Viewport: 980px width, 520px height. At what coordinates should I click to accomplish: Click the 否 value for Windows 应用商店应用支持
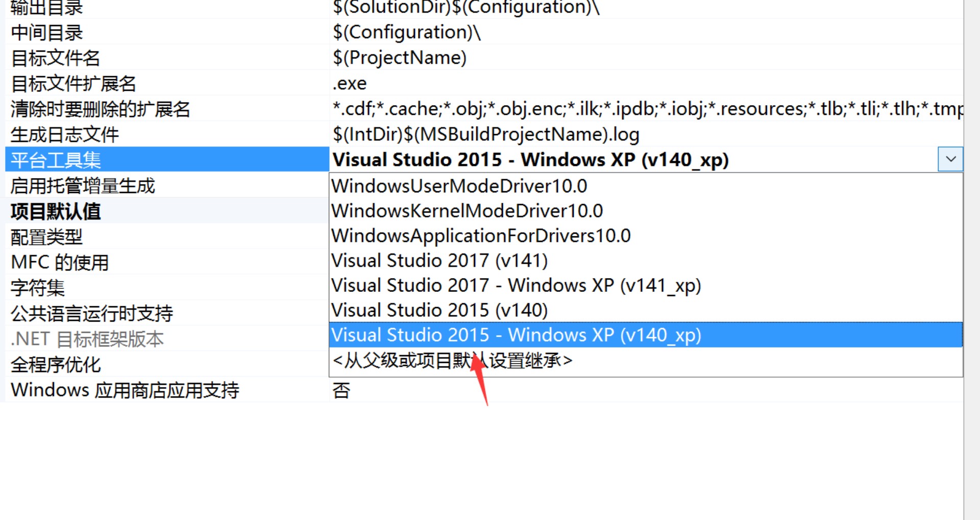pos(341,390)
